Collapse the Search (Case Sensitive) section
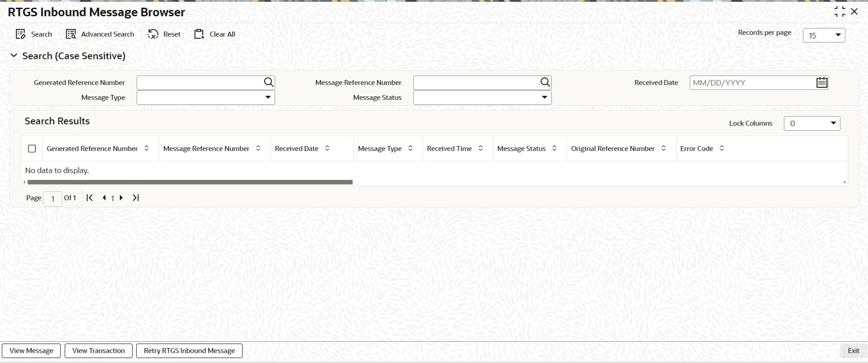 [x=14, y=56]
